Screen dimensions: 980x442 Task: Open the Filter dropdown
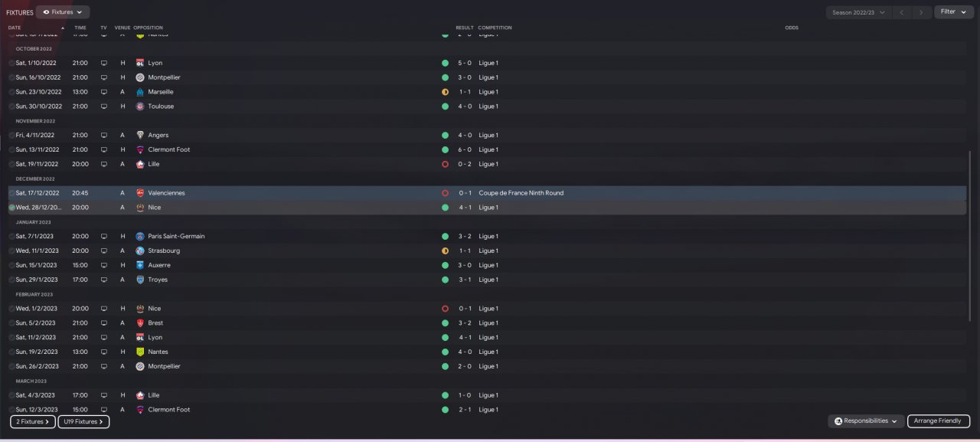953,12
